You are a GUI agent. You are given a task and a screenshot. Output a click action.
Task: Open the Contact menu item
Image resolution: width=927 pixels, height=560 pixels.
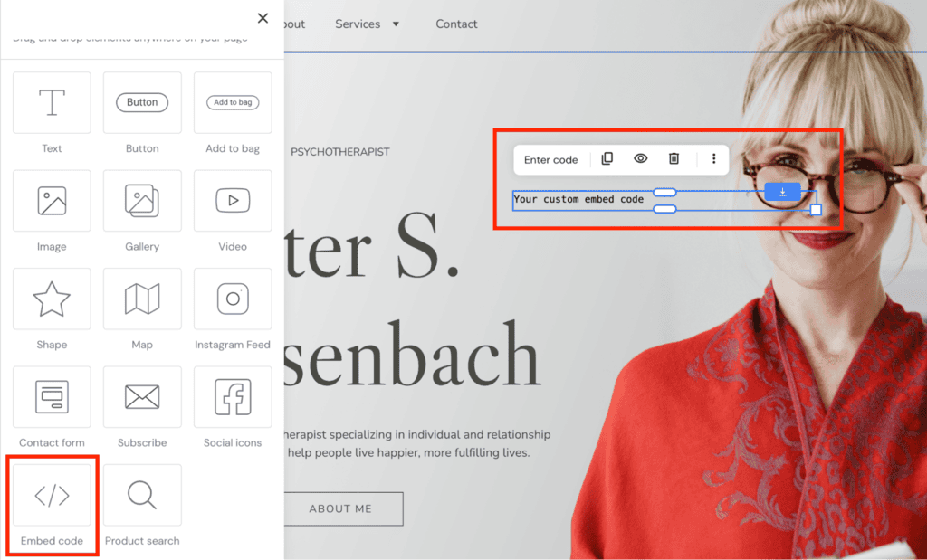456,24
